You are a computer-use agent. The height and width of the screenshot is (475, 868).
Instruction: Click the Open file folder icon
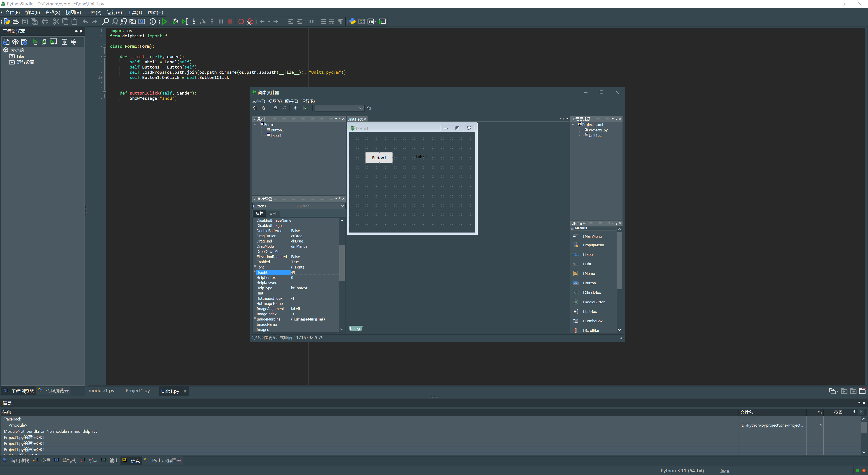click(x=16, y=21)
